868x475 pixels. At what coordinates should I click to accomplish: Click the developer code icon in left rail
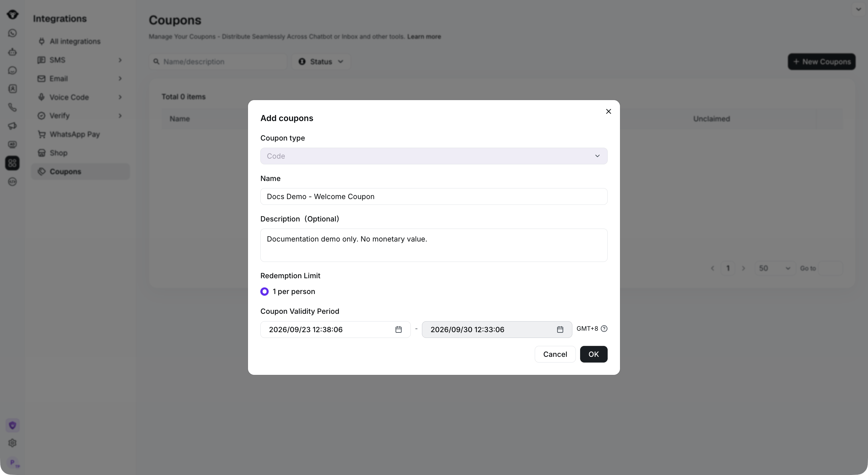(12, 182)
